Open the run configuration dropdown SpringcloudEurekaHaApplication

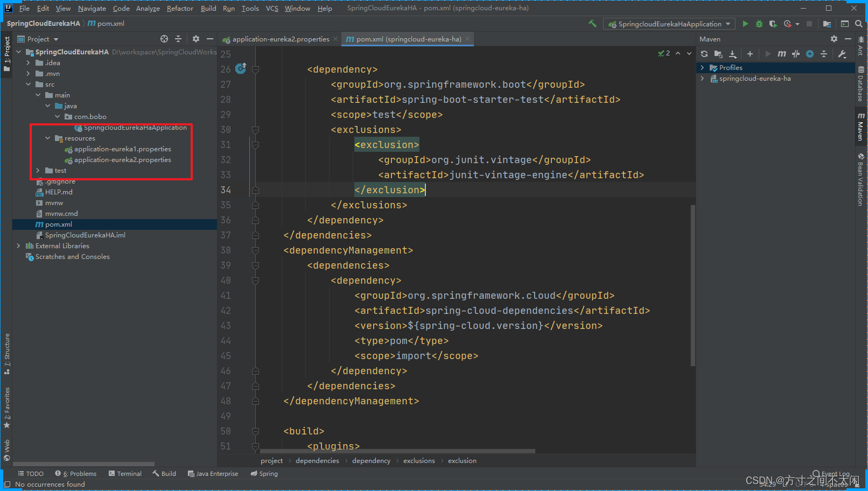pos(669,24)
